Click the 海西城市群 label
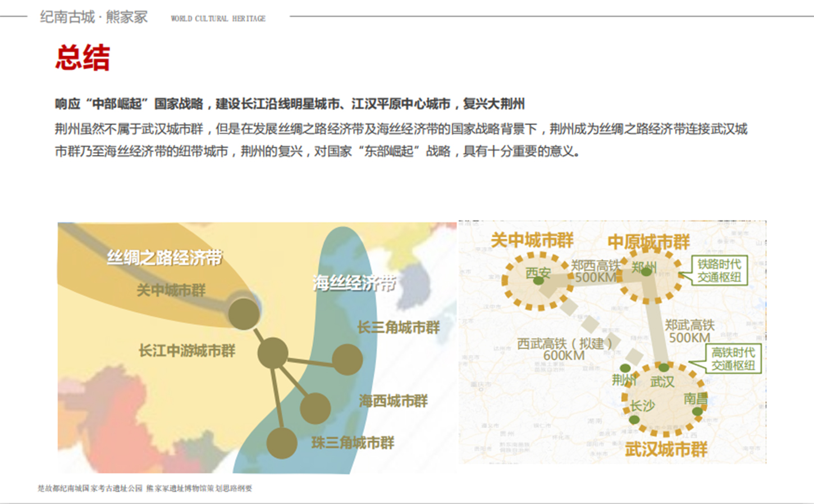This screenshot has width=814, height=504. tap(393, 401)
